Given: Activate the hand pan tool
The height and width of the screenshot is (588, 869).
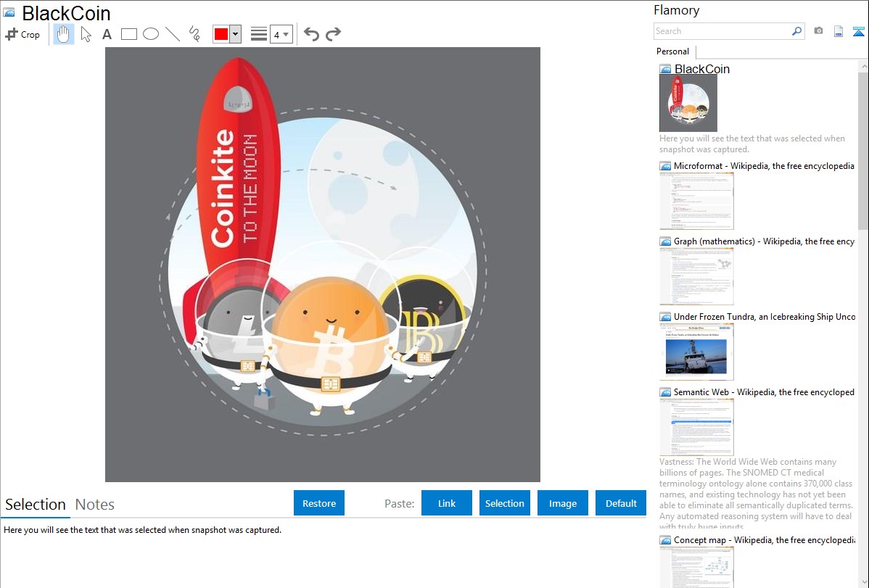Looking at the screenshot, I should tap(64, 34).
